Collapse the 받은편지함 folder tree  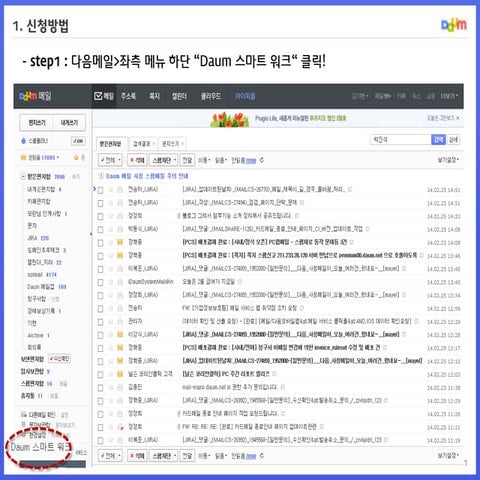click(x=23, y=176)
